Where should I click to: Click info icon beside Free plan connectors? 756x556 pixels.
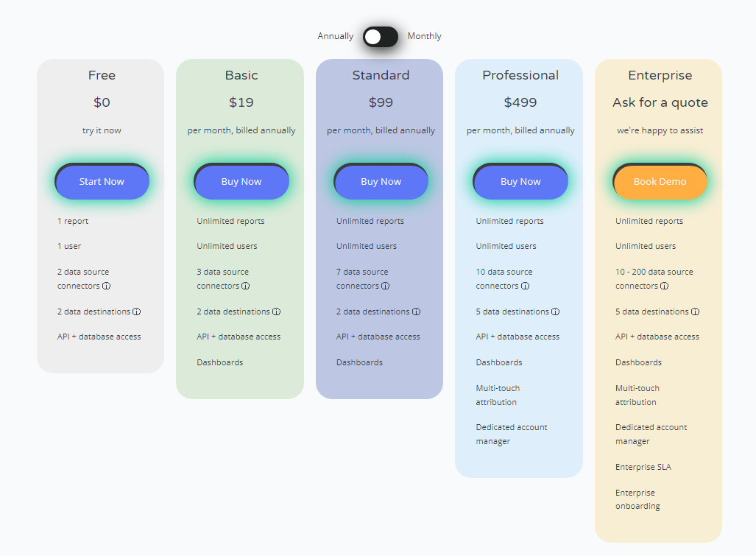point(106,286)
